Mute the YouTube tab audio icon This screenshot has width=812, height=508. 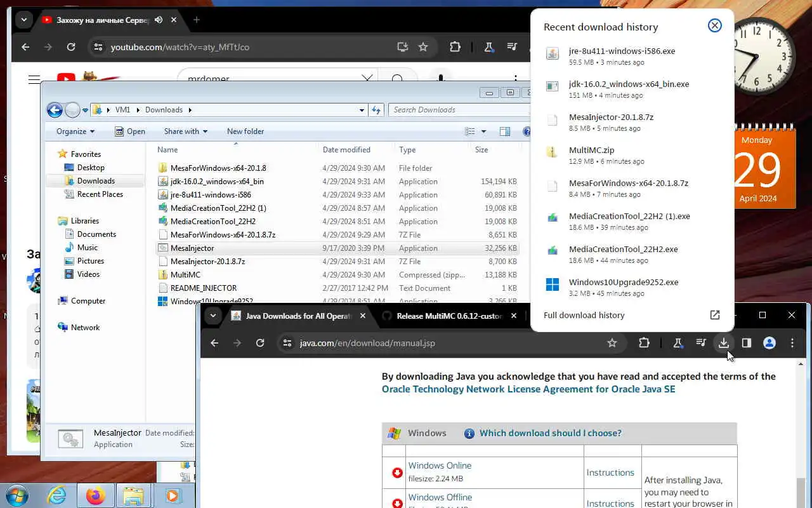coord(158,20)
